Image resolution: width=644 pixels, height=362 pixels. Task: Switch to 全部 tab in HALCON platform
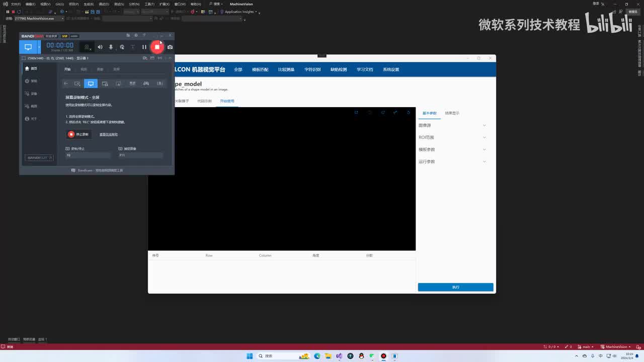(x=238, y=69)
